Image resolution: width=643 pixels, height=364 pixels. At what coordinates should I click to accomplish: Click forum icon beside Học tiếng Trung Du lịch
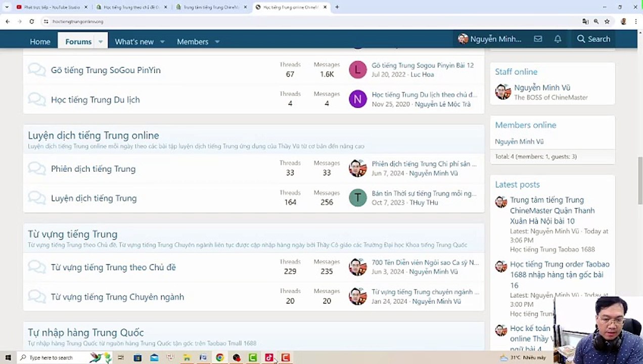point(36,99)
